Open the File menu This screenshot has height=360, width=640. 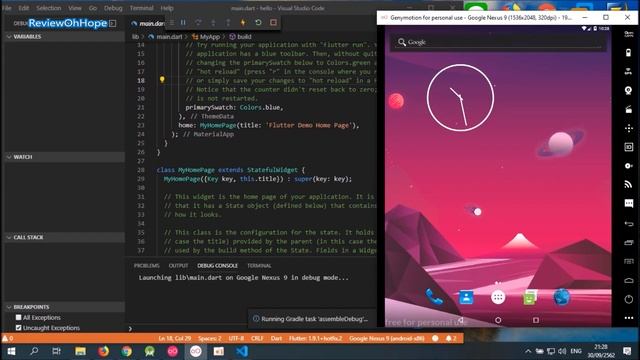(x=7, y=8)
